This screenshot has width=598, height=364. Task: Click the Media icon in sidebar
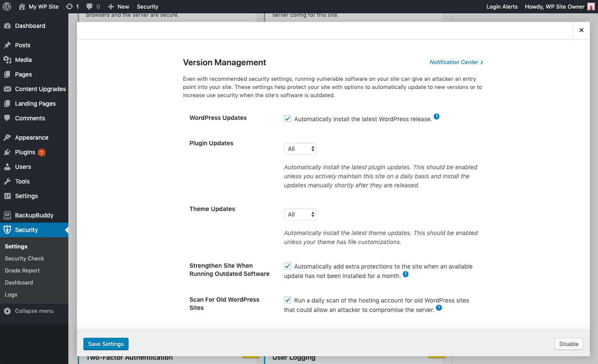tap(7, 60)
